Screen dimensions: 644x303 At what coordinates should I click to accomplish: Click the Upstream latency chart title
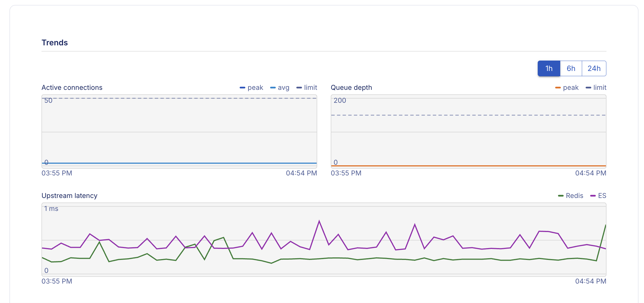tap(69, 196)
